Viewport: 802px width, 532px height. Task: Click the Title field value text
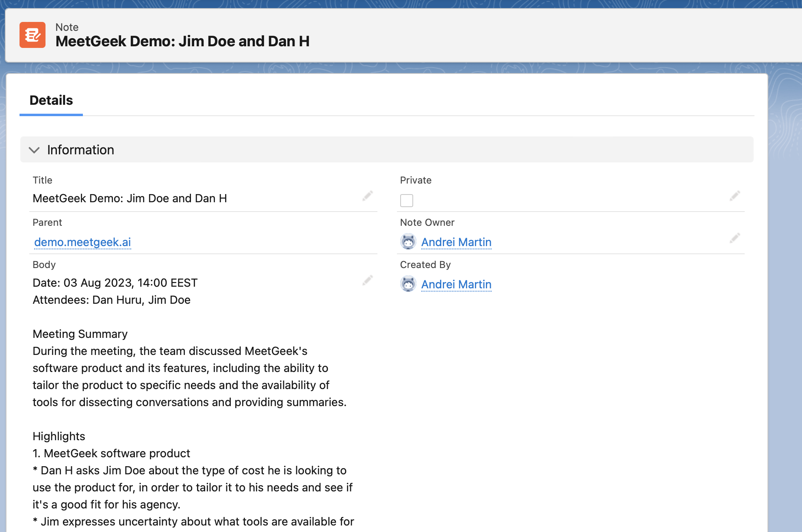click(x=130, y=198)
